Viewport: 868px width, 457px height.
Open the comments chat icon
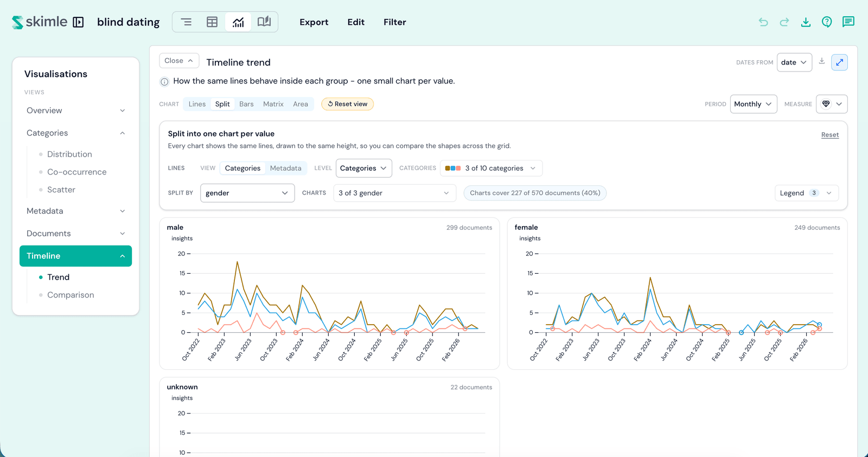(848, 22)
